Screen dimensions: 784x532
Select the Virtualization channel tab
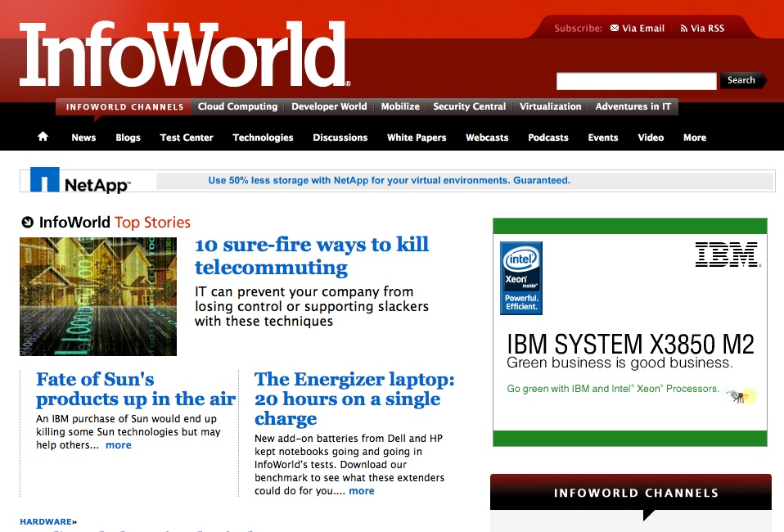[x=550, y=106]
